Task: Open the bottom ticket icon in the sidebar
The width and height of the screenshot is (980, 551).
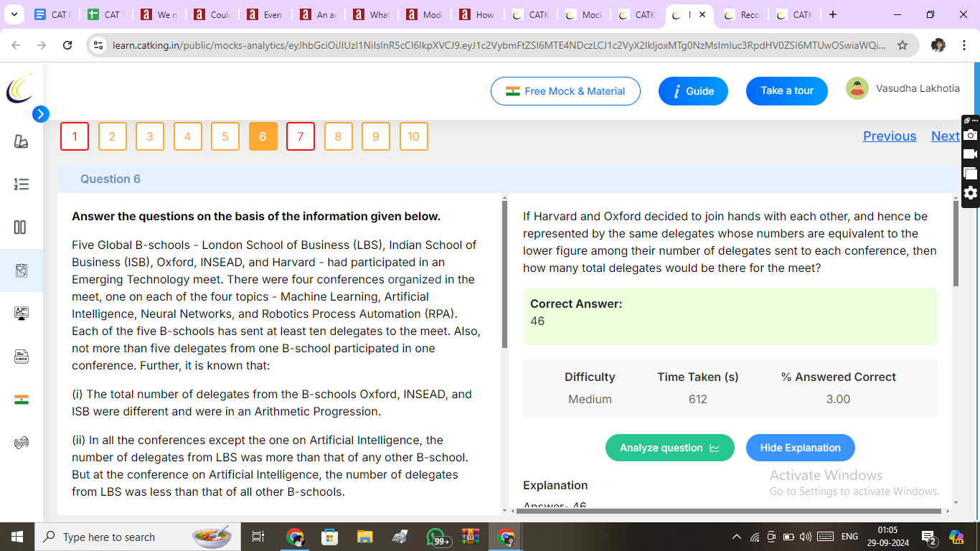Action: click(21, 443)
